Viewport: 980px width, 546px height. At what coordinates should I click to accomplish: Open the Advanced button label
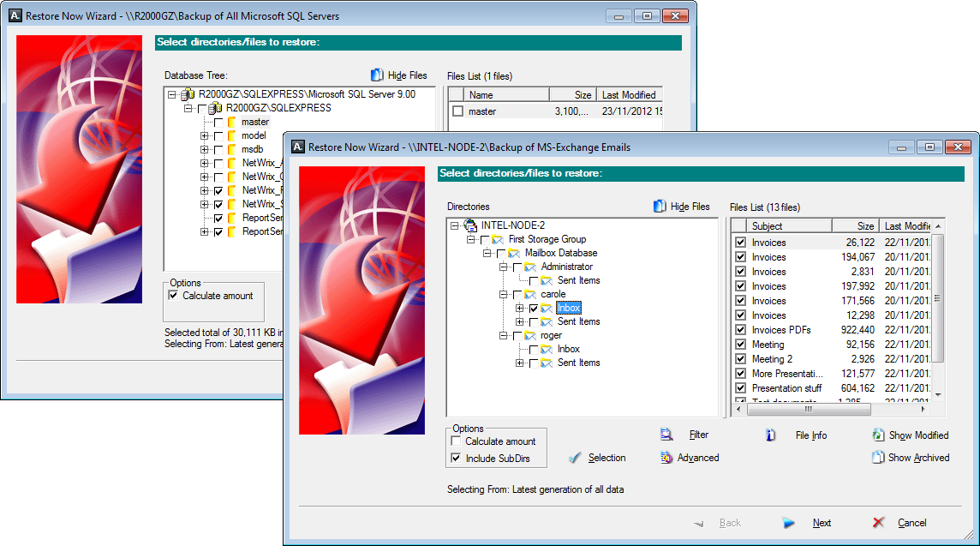[x=698, y=458]
